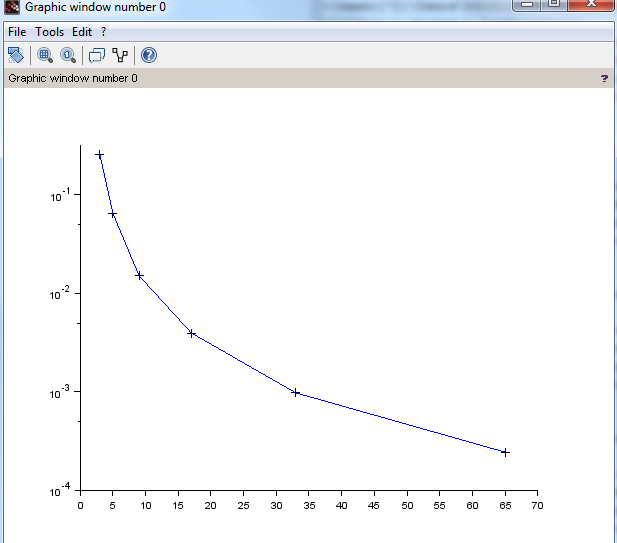
Task: Close the graphic window
Action: click(x=591, y=5)
